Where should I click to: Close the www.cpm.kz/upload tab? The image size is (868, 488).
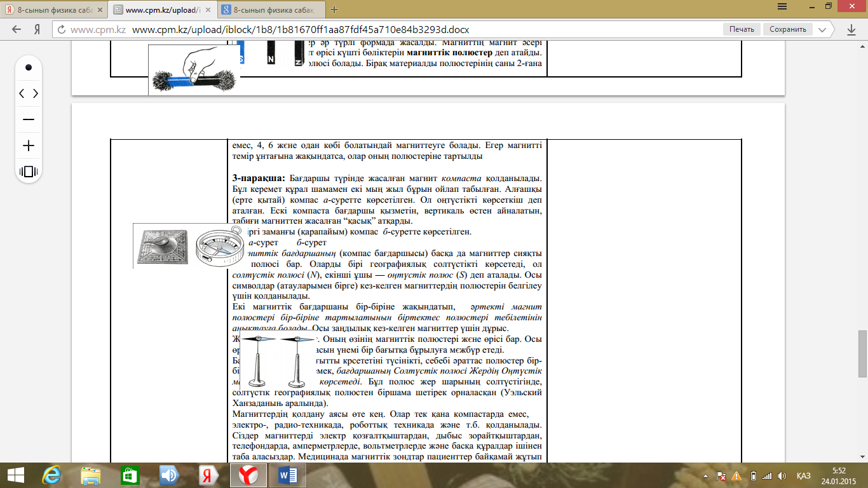[x=208, y=10]
